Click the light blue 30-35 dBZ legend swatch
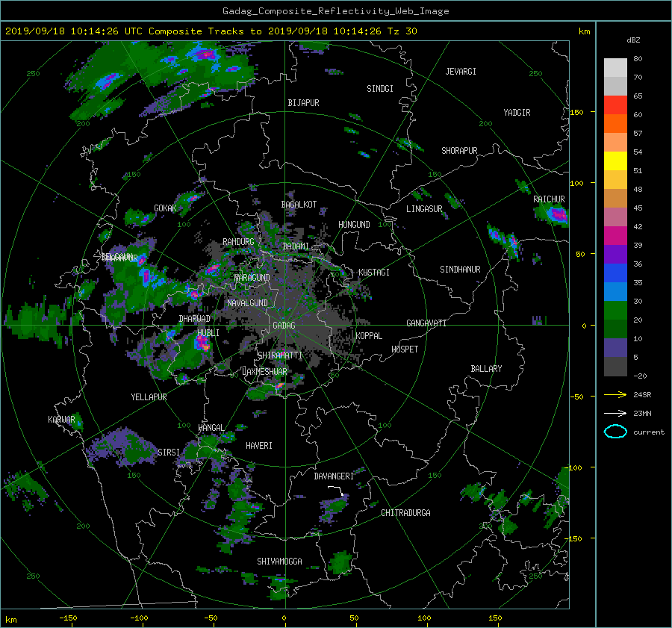The width and height of the screenshot is (672, 628). 615,292
